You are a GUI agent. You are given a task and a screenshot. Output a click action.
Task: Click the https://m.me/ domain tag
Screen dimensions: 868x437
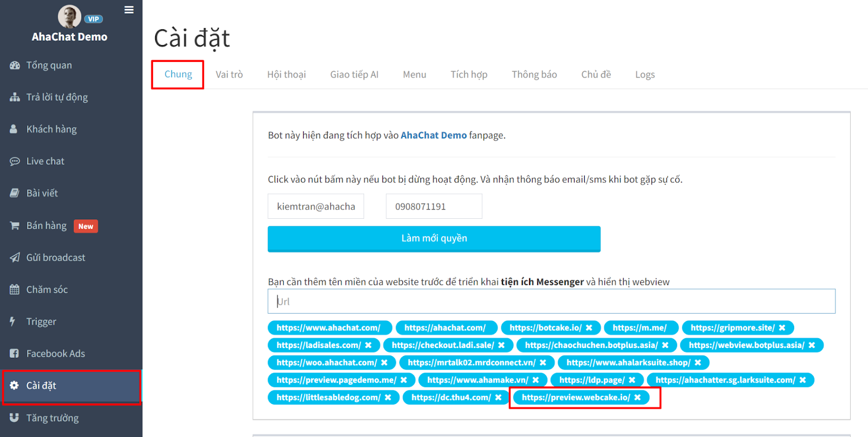point(641,328)
